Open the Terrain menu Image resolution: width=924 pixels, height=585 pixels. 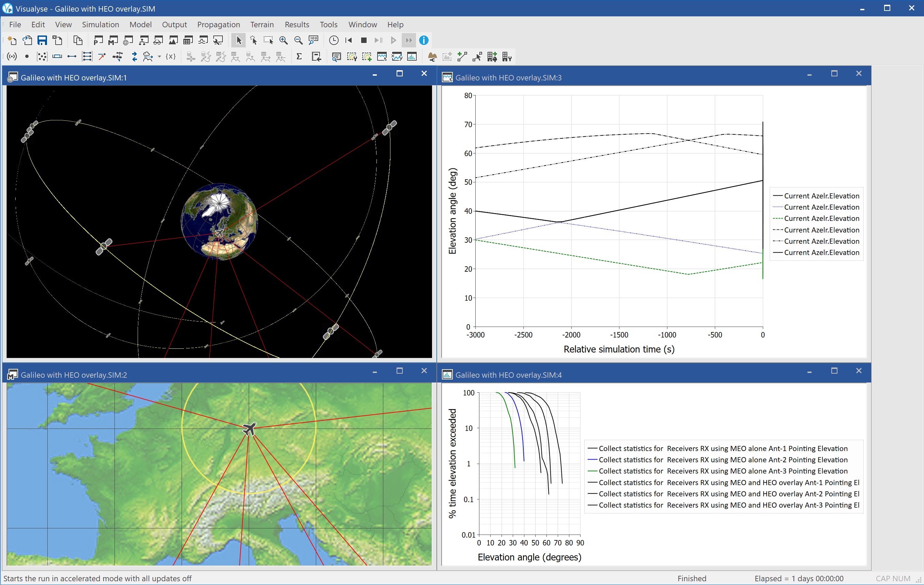262,25
